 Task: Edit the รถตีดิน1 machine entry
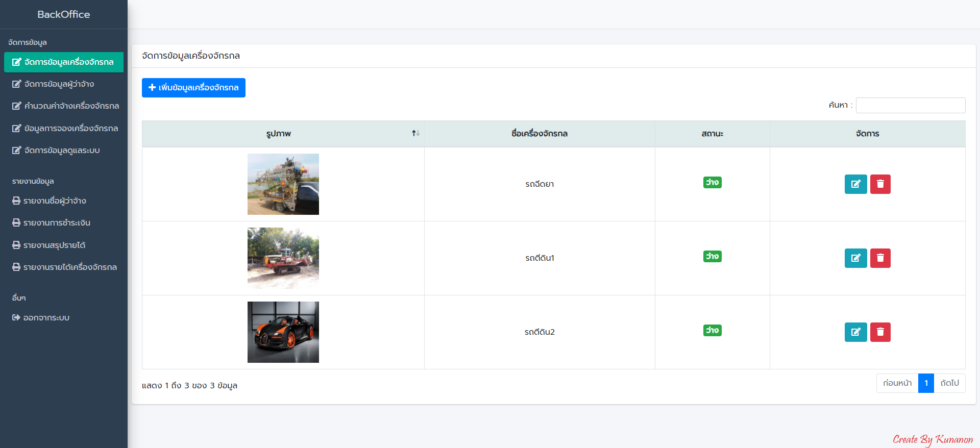[x=855, y=258]
